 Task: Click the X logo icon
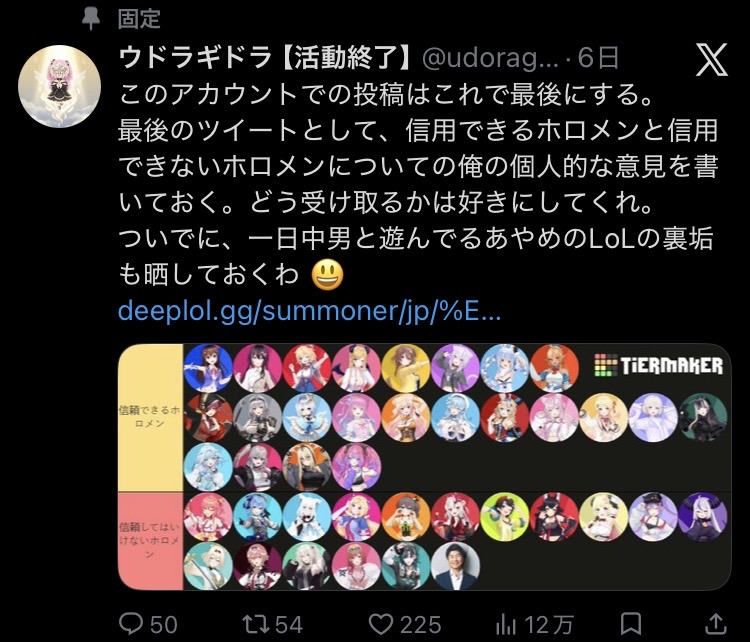(x=711, y=60)
